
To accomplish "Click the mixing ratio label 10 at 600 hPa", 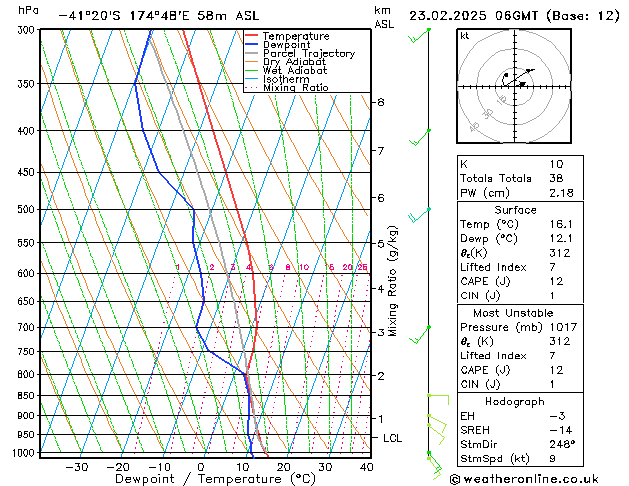I will 304,267.
